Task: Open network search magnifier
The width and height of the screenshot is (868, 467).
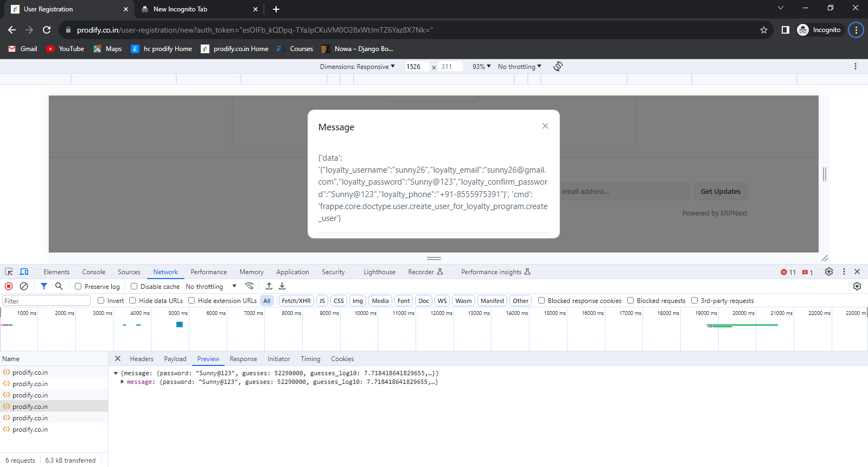Action: [59, 286]
